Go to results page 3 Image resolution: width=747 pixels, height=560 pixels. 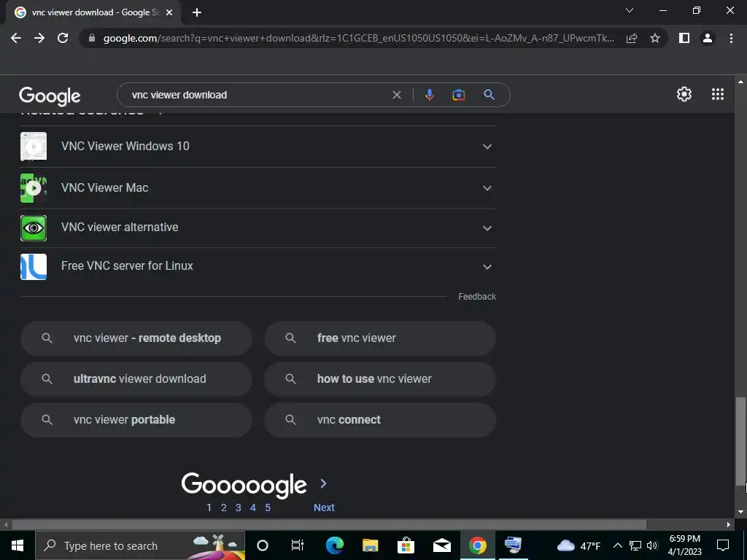coord(239,507)
